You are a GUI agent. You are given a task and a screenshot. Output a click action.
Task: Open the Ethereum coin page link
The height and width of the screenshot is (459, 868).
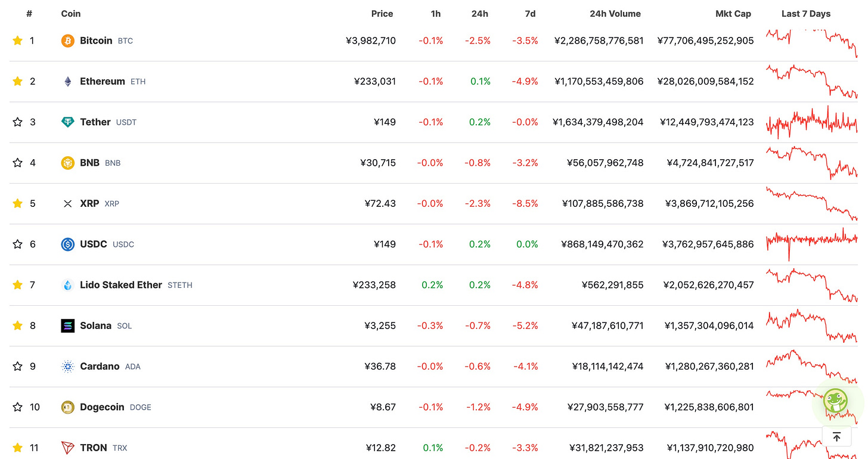(103, 81)
